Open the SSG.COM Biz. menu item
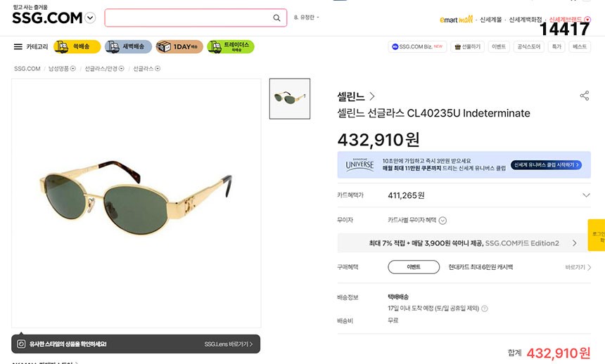Image resolution: width=605 pixels, height=364 pixels. click(x=418, y=47)
